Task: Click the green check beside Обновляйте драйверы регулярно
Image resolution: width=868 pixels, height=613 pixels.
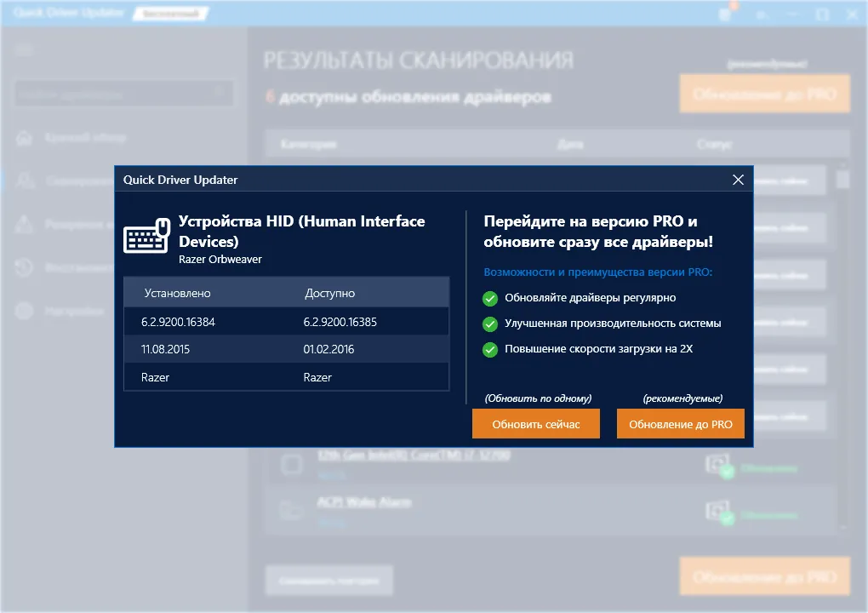Action: (490, 299)
